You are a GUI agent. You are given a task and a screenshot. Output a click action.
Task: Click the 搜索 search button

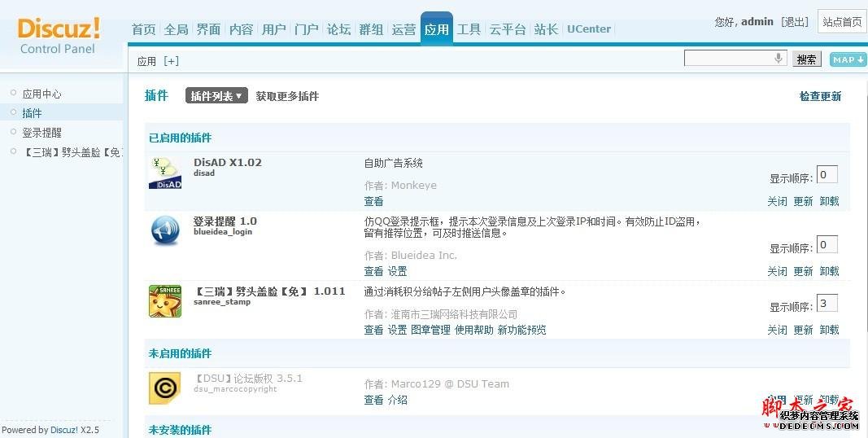click(806, 59)
